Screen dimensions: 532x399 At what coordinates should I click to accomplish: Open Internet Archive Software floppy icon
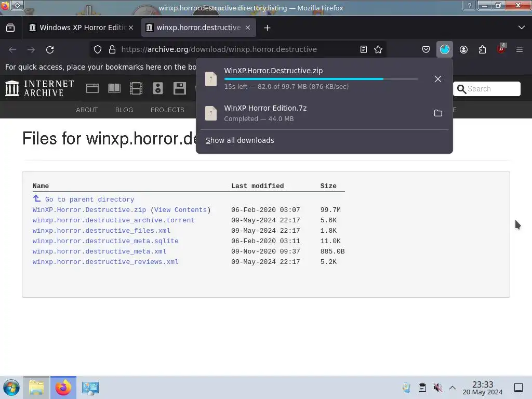pos(179,88)
